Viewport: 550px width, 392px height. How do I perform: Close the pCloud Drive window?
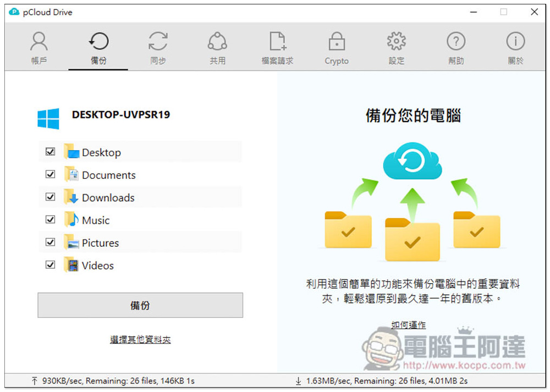(534, 12)
